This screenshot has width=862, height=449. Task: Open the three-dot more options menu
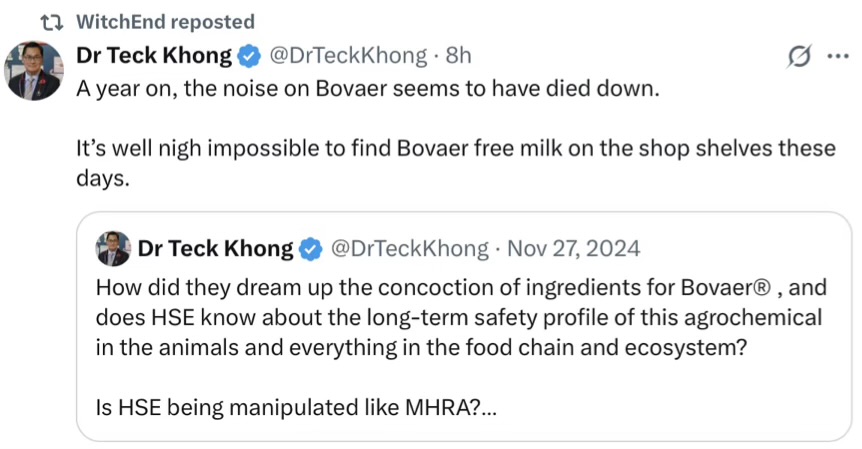[x=835, y=58]
